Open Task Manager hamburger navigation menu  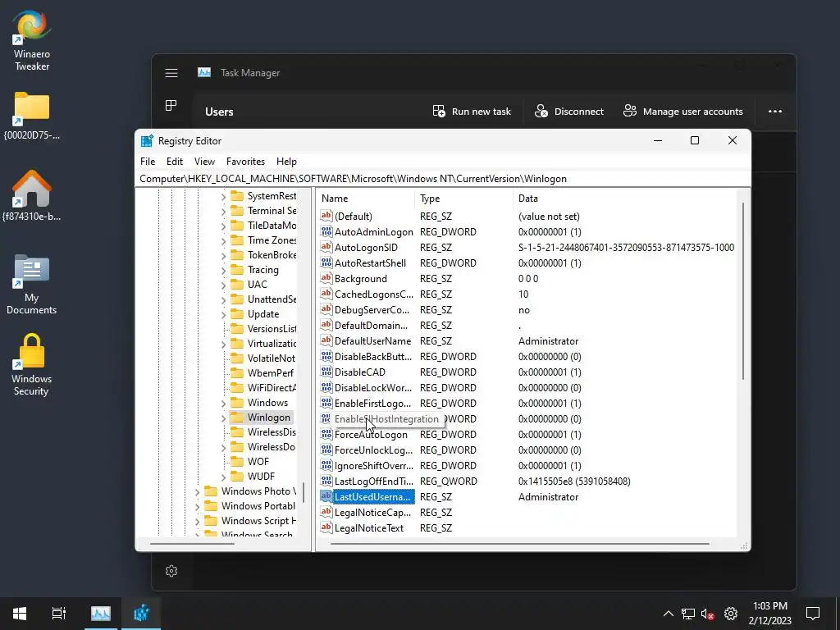point(171,73)
